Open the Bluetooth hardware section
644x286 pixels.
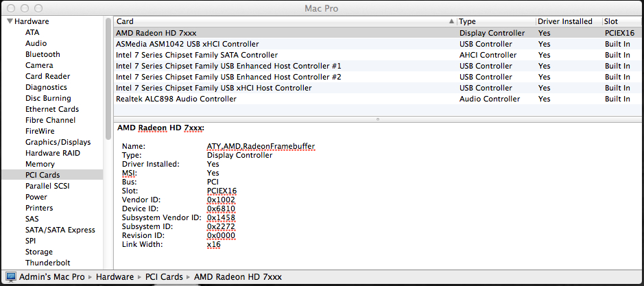tap(43, 54)
